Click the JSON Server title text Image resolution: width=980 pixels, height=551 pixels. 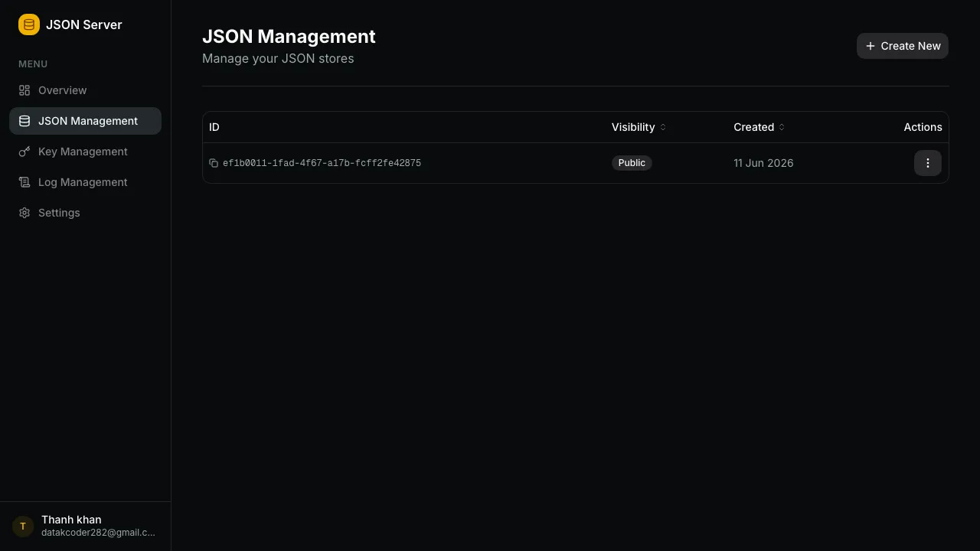84,24
